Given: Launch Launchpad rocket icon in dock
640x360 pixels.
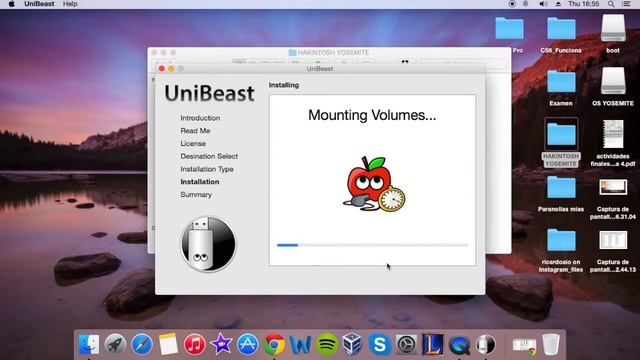Looking at the screenshot, I should (115, 344).
